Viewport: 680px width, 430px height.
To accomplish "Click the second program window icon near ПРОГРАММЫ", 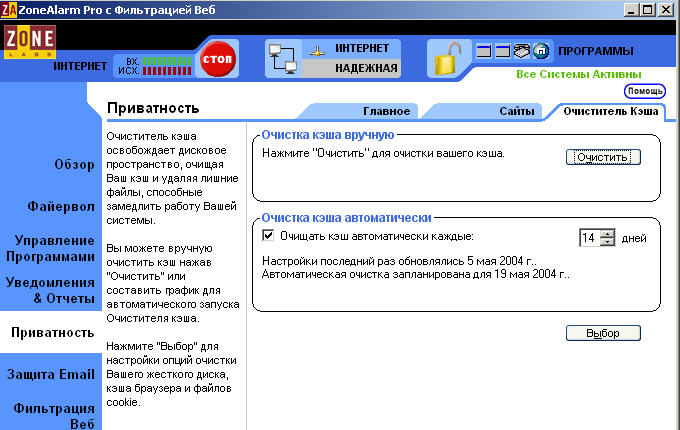I will pos(503,51).
